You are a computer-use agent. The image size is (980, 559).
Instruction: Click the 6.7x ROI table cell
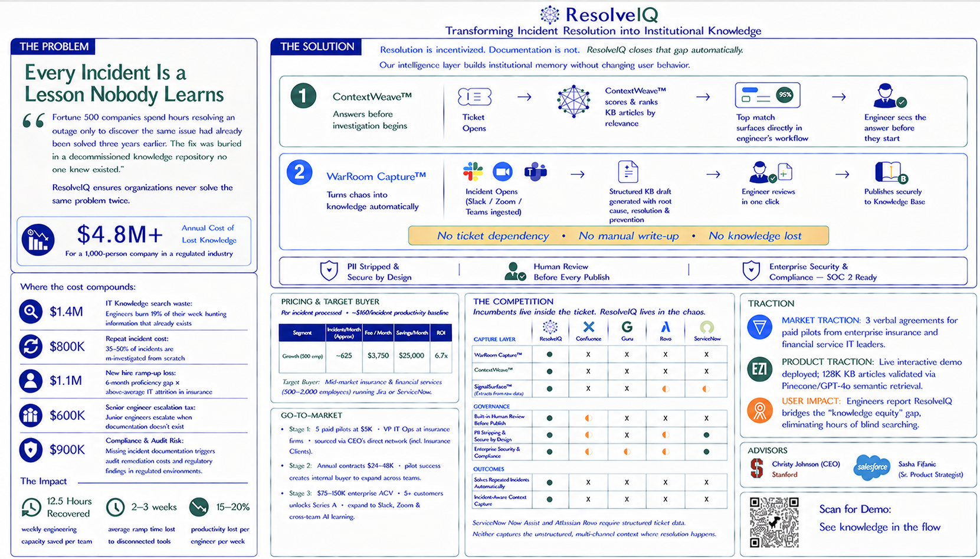click(x=441, y=355)
